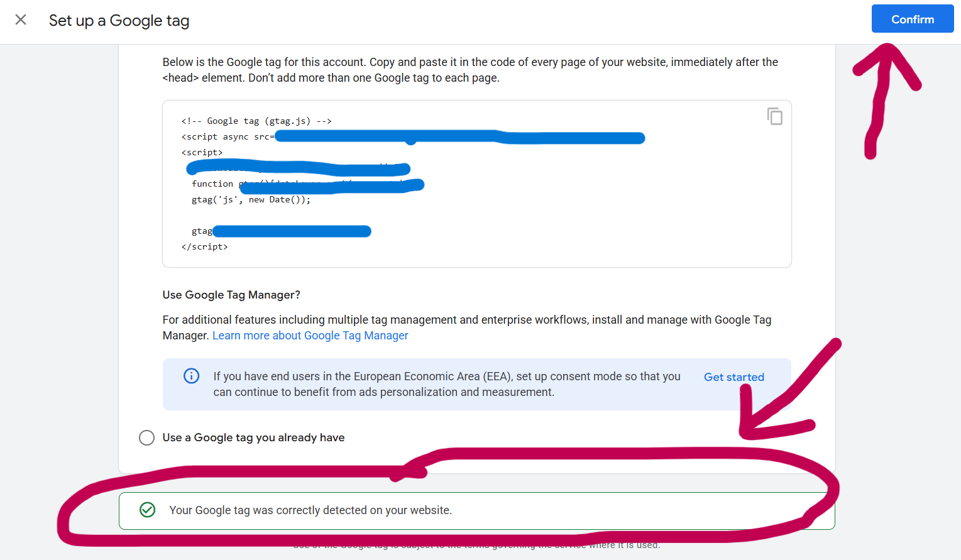
Task: Click the "script async src" code line
Action: tap(228, 136)
